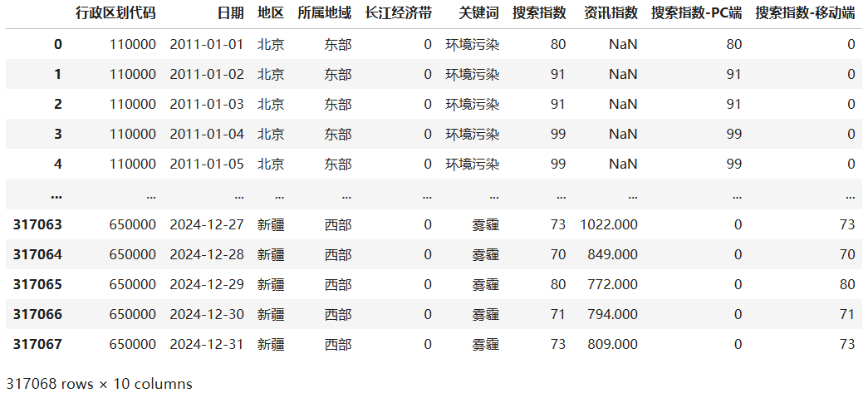Click the 资讯指数 column header
868x398 pixels.
pos(611,13)
